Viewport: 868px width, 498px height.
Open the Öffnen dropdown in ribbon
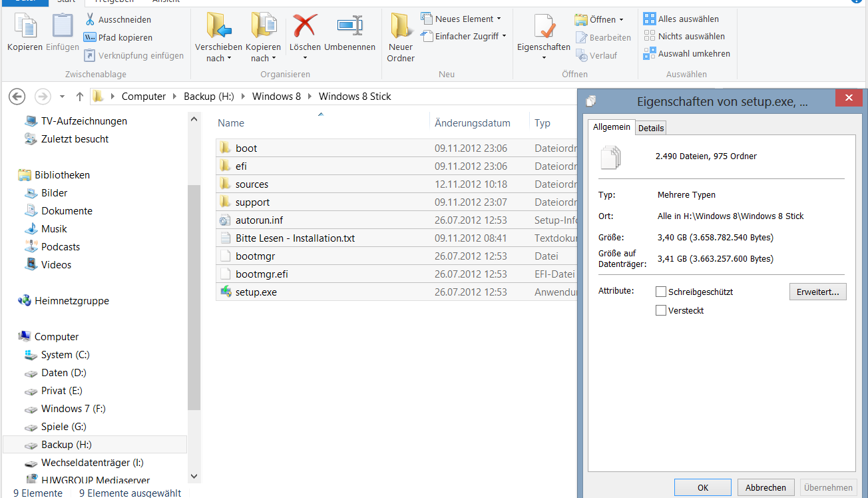[600, 20]
